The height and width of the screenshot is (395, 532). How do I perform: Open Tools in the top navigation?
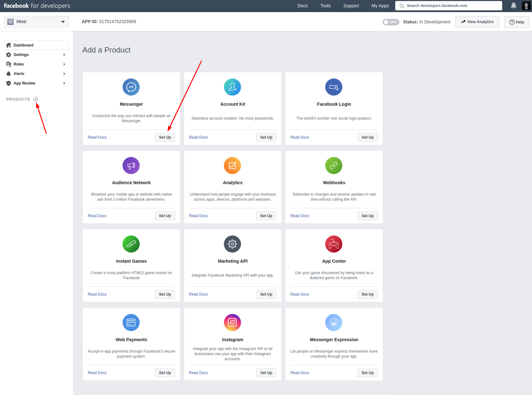click(325, 6)
